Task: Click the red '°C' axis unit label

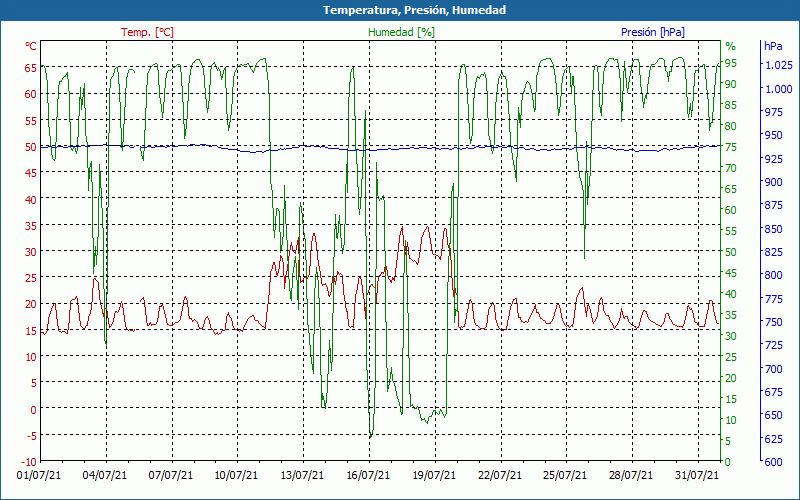Action: pyautogui.click(x=31, y=46)
